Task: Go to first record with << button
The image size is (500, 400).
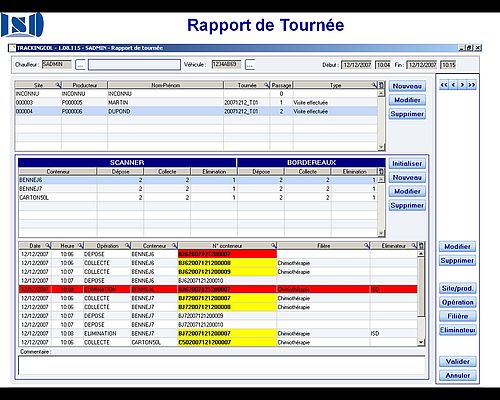Action: coord(444,85)
